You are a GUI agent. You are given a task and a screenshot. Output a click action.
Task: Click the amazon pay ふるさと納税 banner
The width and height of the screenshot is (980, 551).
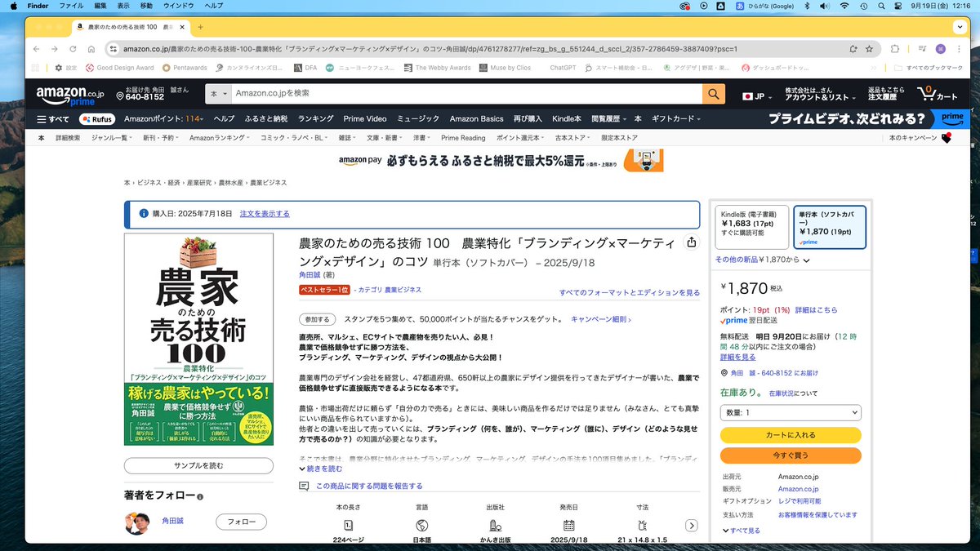pyautogui.click(x=501, y=161)
